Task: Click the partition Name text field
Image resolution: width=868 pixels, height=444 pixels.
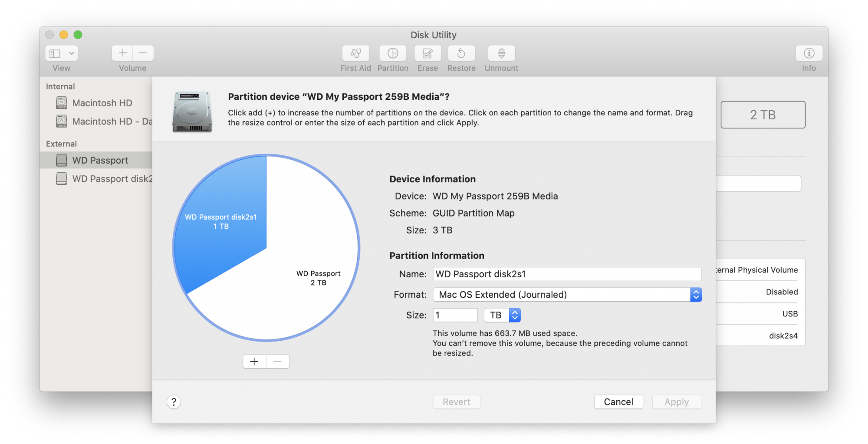Action: 567,274
